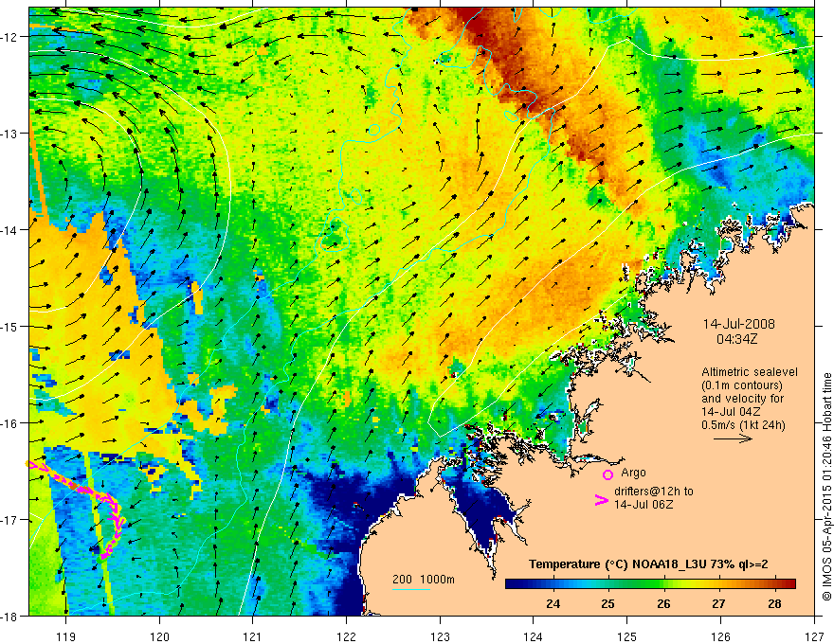Click the temperature colorbar at 24
This screenshot has width=834, height=644.
(553, 584)
